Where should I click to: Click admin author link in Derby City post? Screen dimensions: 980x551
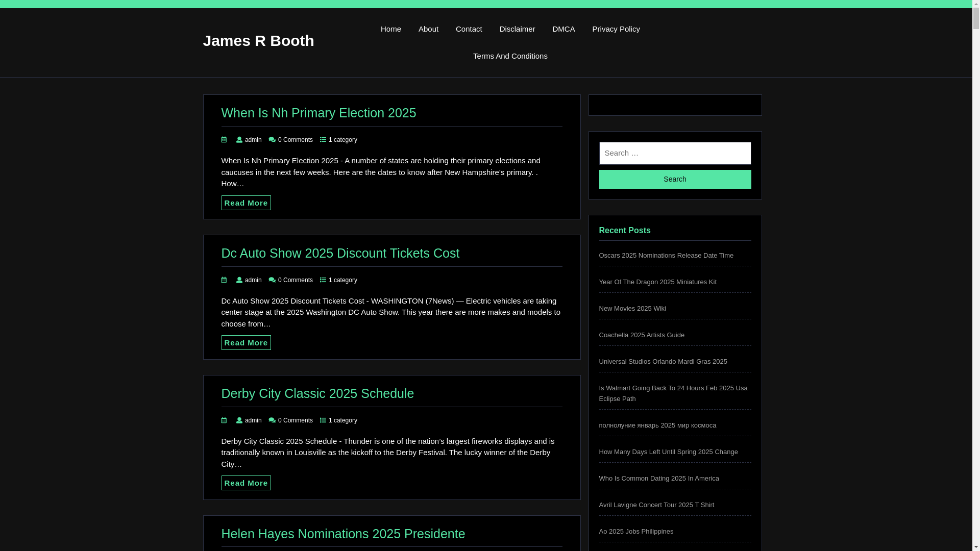[253, 420]
